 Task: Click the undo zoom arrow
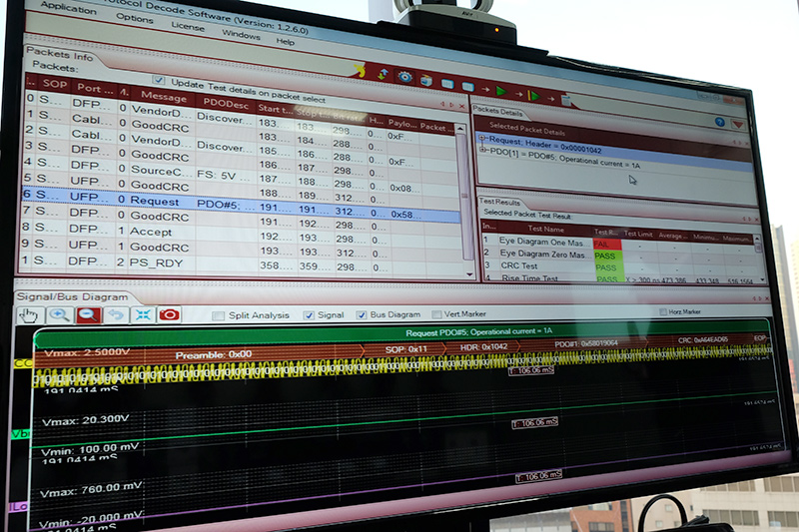coord(116,315)
